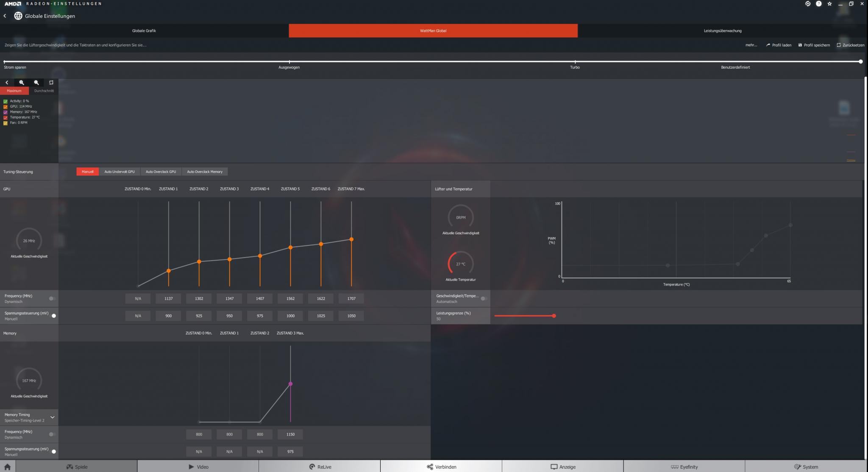Select Maximum graph mode
868x472 pixels.
(x=14, y=91)
